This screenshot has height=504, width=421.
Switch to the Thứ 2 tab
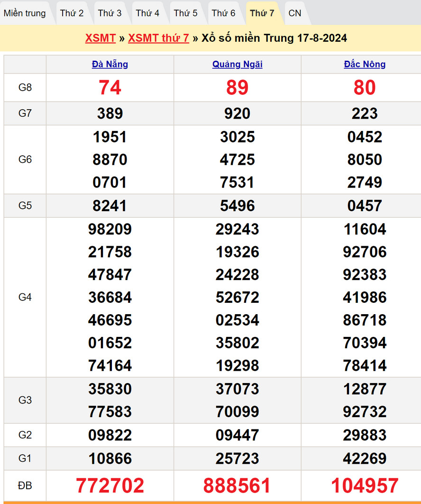pos(72,13)
